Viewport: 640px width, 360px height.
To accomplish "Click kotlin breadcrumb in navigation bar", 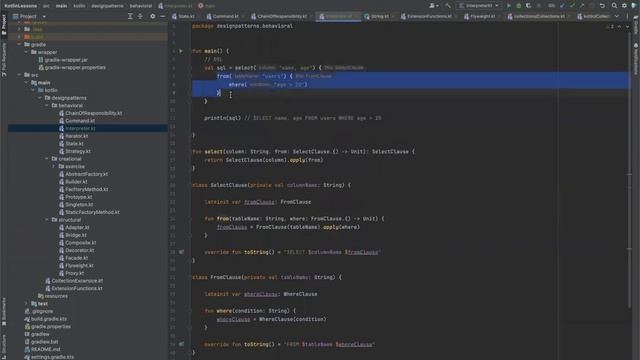I will (x=79, y=6).
